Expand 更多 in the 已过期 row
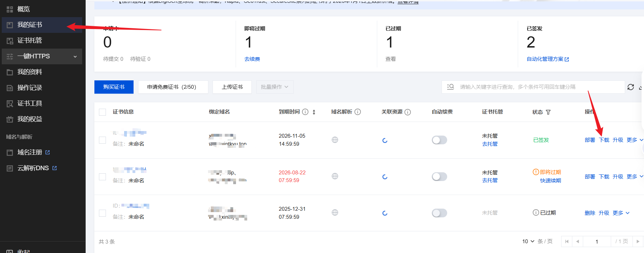Image resolution: width=644 pixels, height=253 pixels. click(621, 213)
